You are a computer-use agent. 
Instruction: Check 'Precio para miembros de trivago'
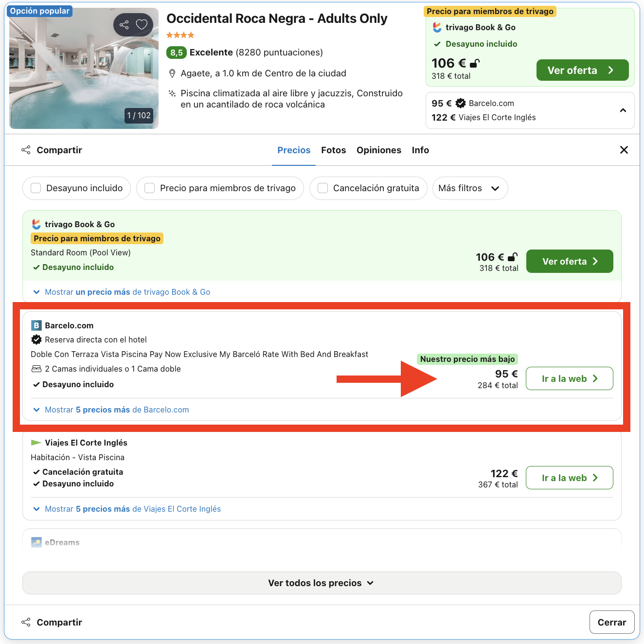149,188
